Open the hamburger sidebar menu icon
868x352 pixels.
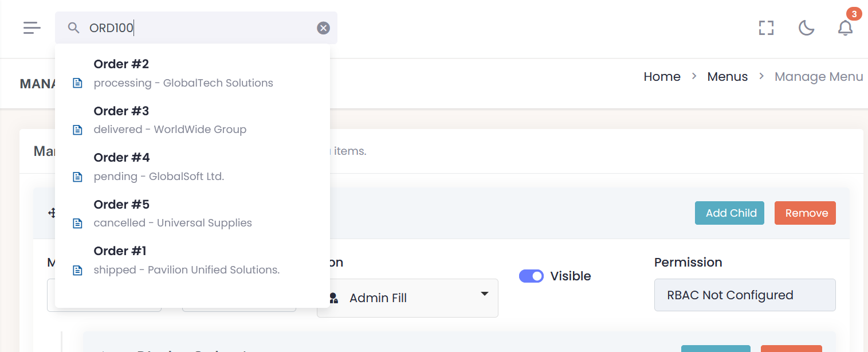point(32,28)
